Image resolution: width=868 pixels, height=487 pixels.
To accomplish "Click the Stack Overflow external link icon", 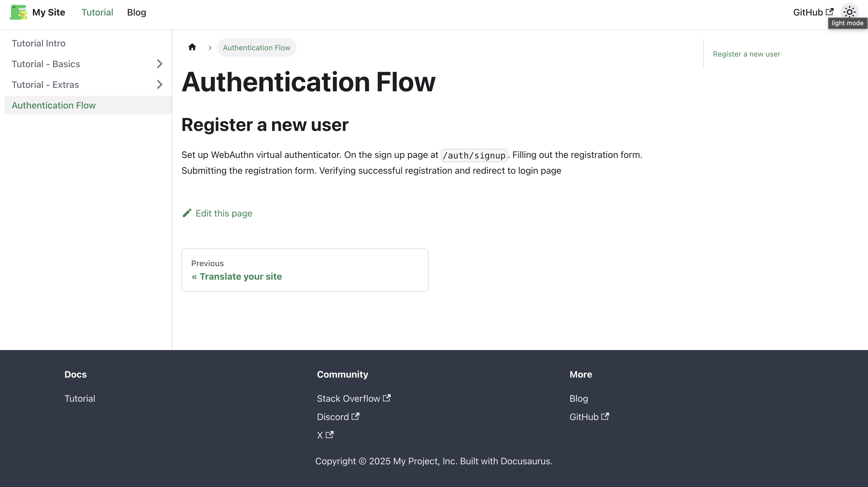I will (386, 397).
